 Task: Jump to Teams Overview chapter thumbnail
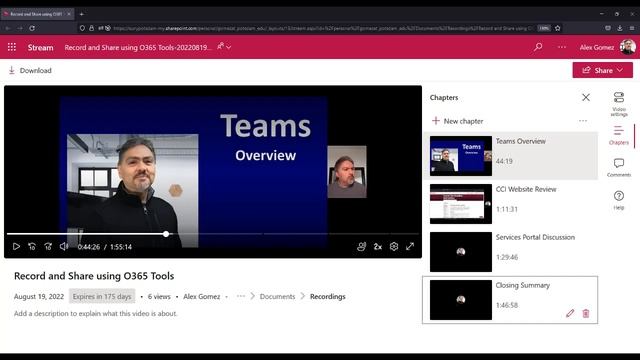(460, 156)
